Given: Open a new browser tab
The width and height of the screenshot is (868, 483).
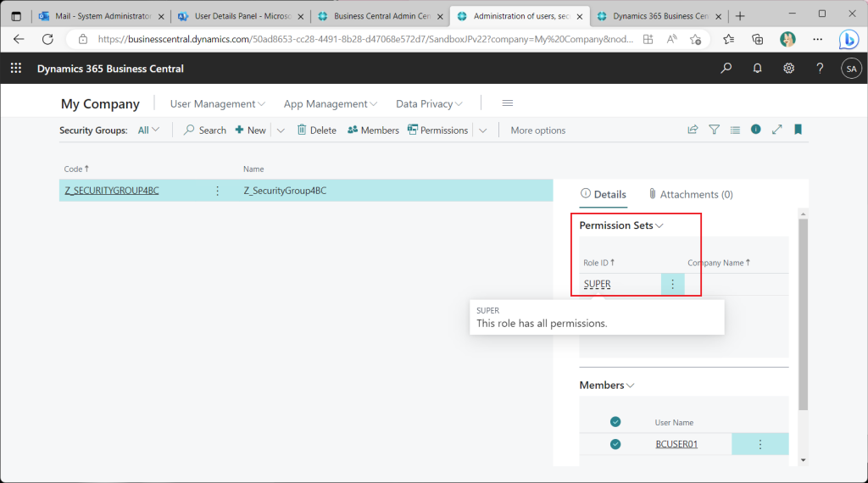Looking at the screenshot, I should [739, 16].
